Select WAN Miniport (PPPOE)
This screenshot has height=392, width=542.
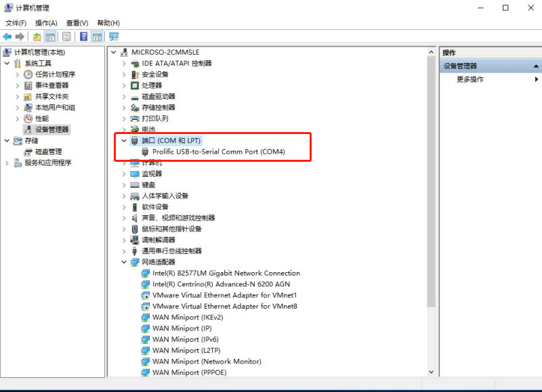pyautogui.click(x=190, y=372)
